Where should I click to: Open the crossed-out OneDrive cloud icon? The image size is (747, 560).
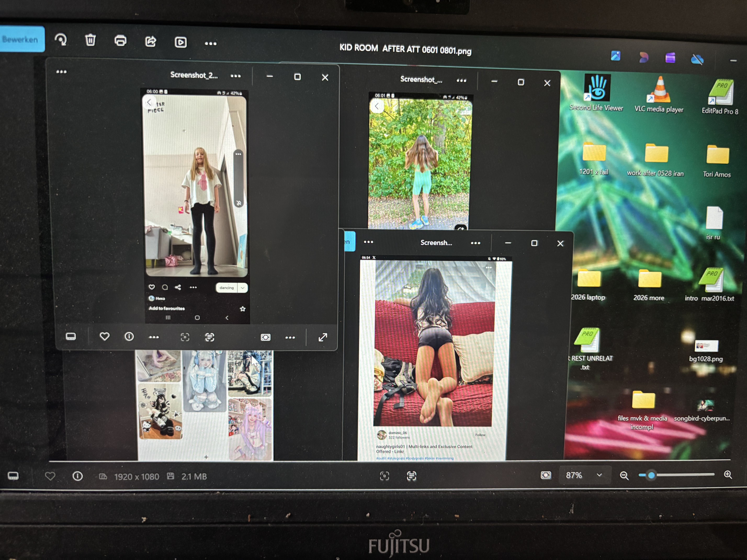tap(697, 59)
